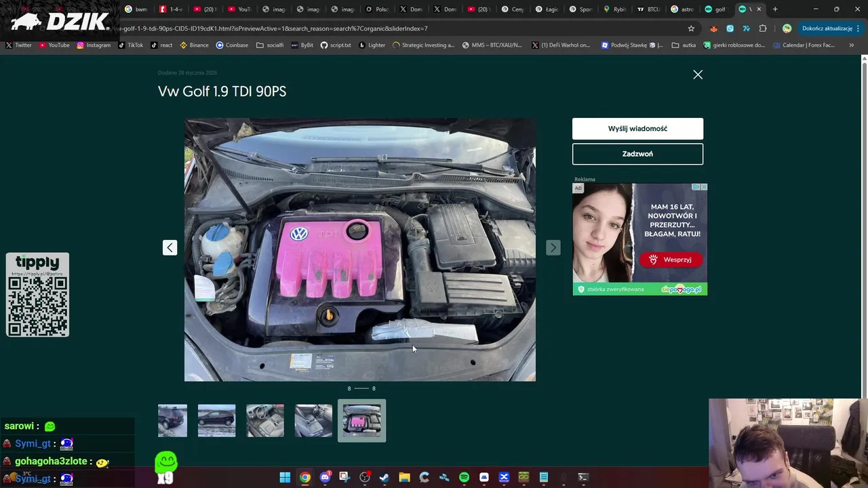This screenshot has width=868, height=488.
Task: Open the Chrome profile avatar
Action: 787,28
